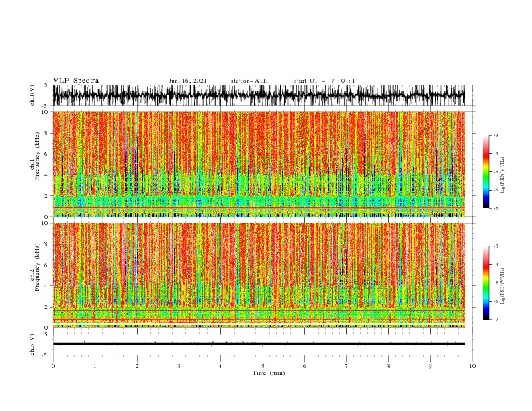Click the ch.1 voltage waveform trace
Screen dimensions: 532x411
(259, 95)
